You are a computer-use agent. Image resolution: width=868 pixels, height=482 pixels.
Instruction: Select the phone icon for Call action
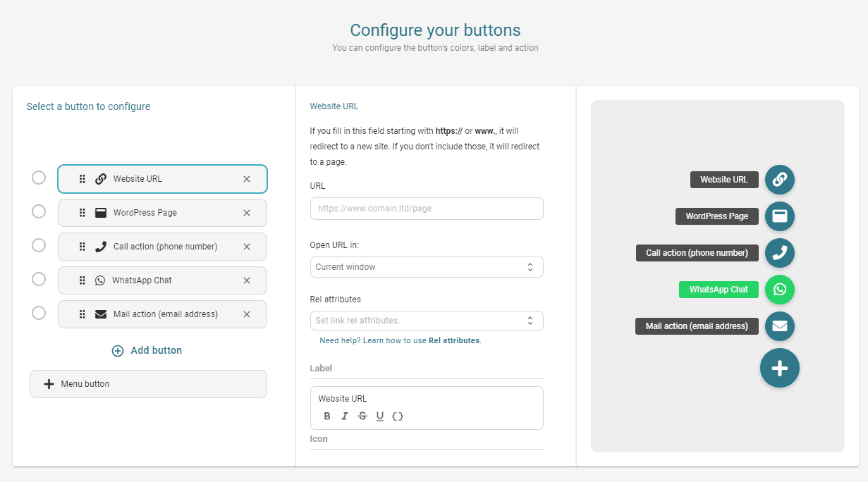point(779,253)
